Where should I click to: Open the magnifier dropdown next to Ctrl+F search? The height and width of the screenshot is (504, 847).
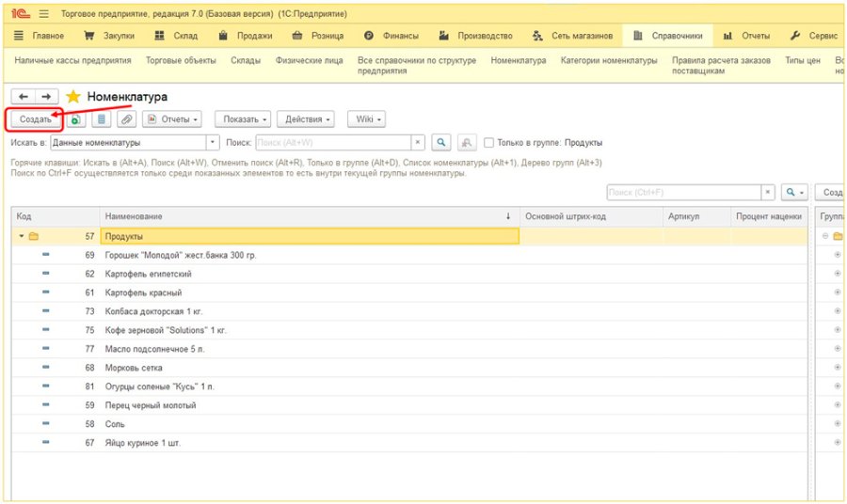pyautogui.click(x=794, y=192)
